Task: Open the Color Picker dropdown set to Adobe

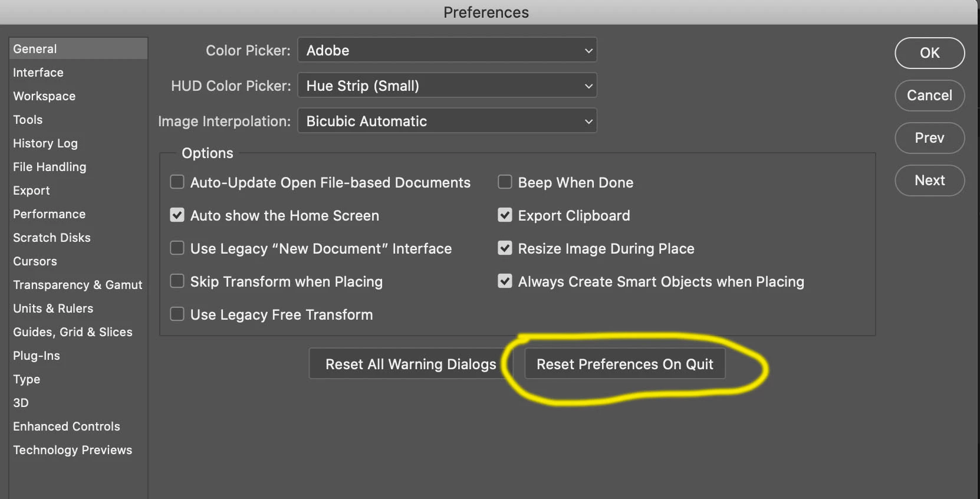Action: pyautogui.click(x=447, y=50)
